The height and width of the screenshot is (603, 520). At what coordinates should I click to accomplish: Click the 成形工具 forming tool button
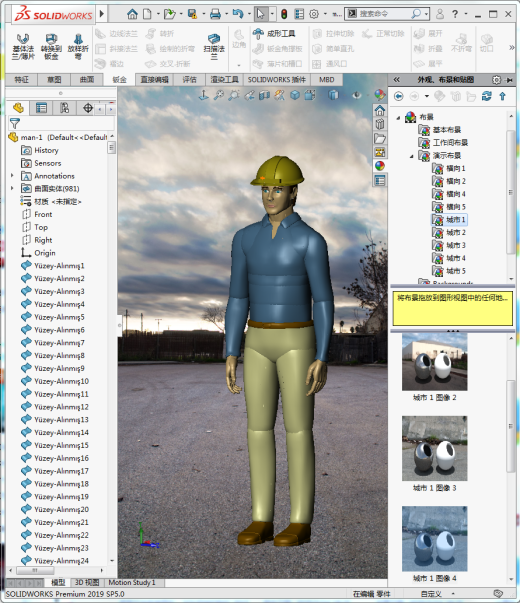pyautogui.click(x=275, y=34)
